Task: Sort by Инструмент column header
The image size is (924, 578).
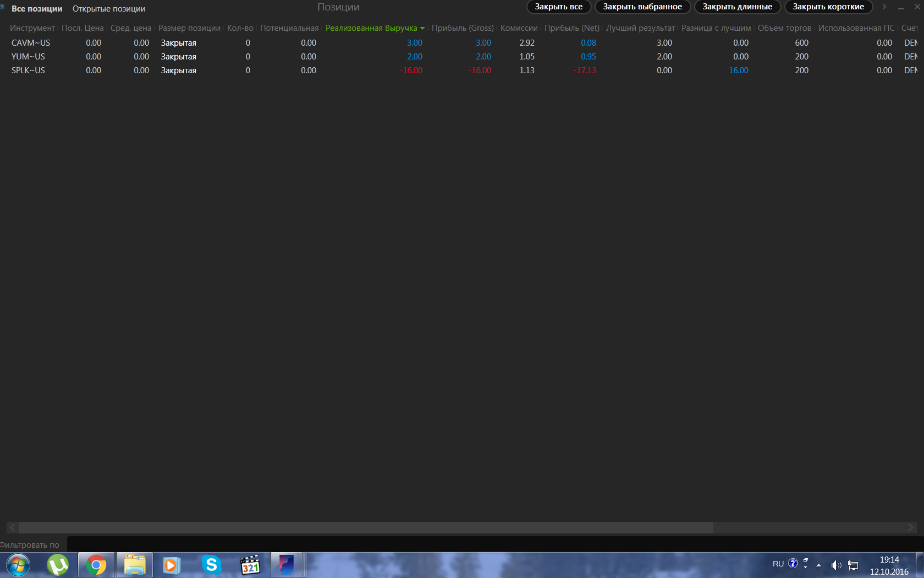Action: pos(32,28)
